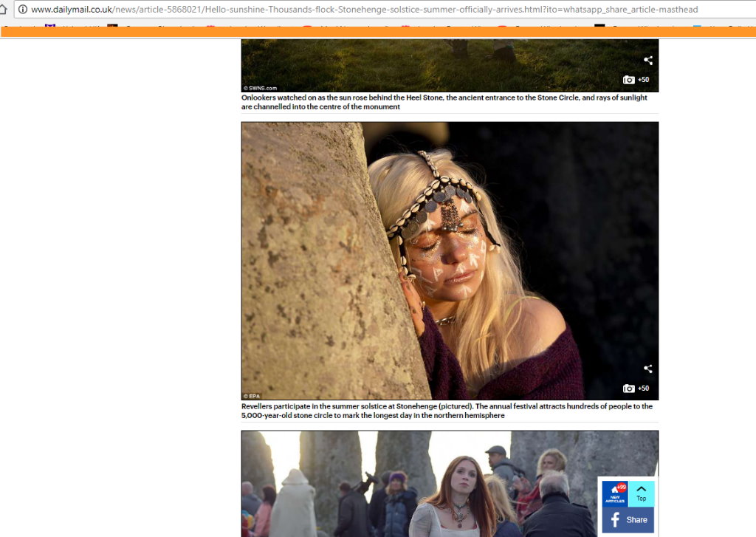Click the browser home icon left of address bar

point(3,10)
